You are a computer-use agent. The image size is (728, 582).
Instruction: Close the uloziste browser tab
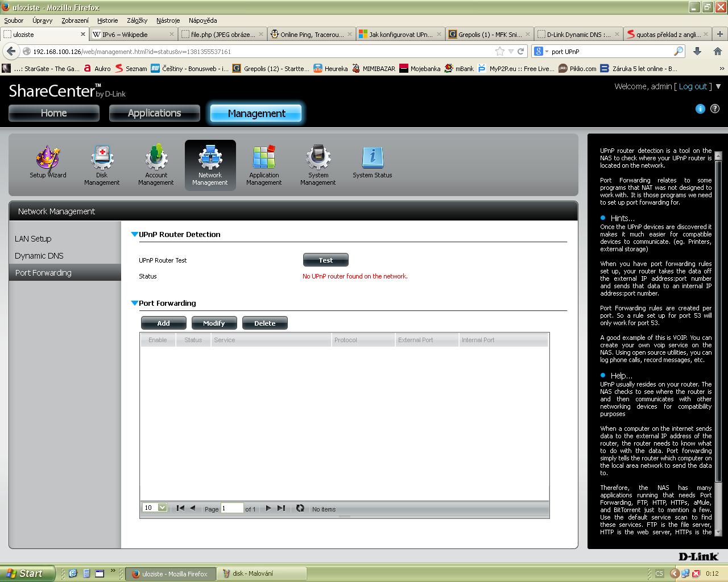tap(83, 34)
